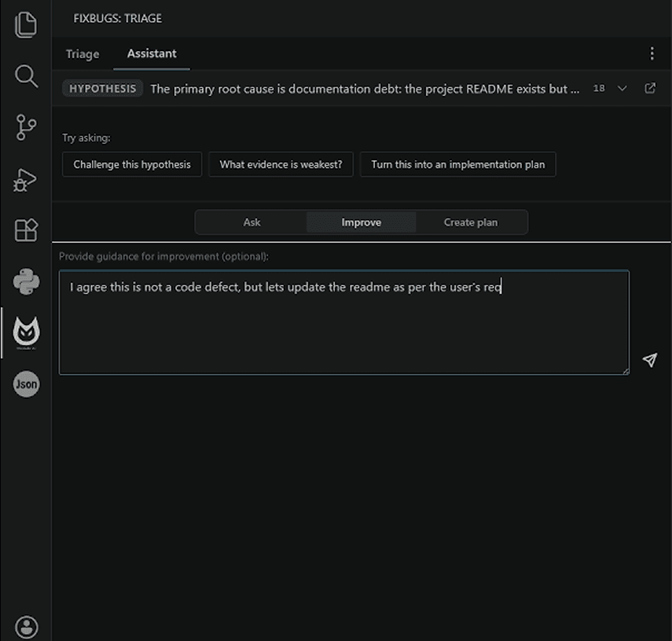The width and height of the screenshot is (672, 641).
Task: Click the textarea resize handle
Action: [626, 372]
